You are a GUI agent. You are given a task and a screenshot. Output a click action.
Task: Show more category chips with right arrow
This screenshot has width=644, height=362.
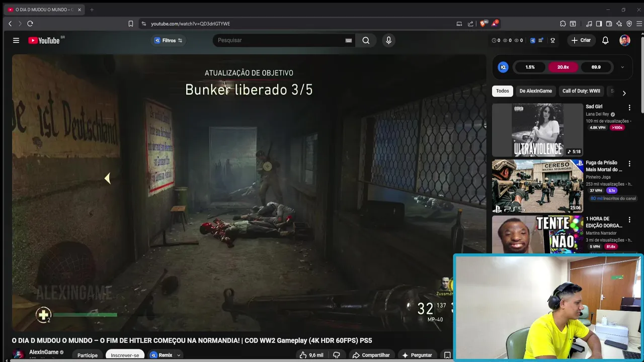point(624,93)
